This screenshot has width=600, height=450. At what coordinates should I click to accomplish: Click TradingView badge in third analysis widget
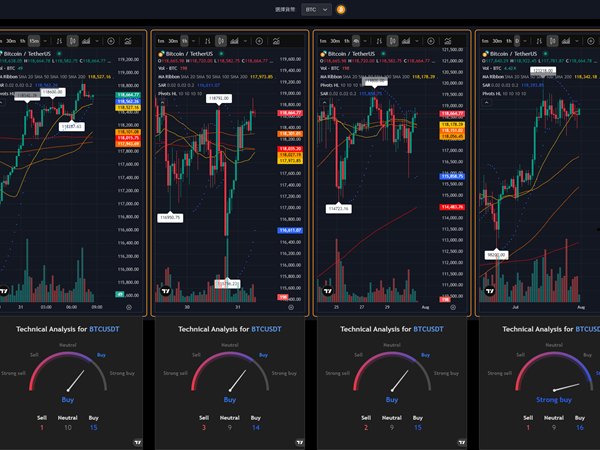click(462, 442)
